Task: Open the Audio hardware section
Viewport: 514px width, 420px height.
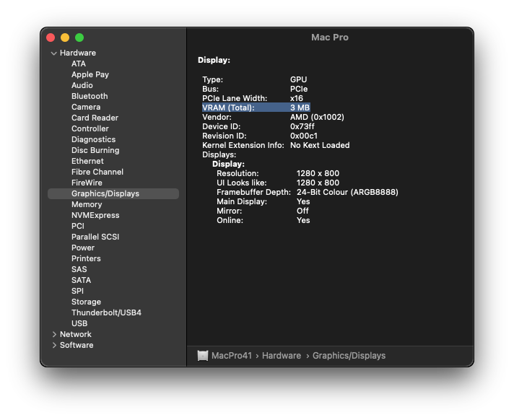Action: pos(82,85)
